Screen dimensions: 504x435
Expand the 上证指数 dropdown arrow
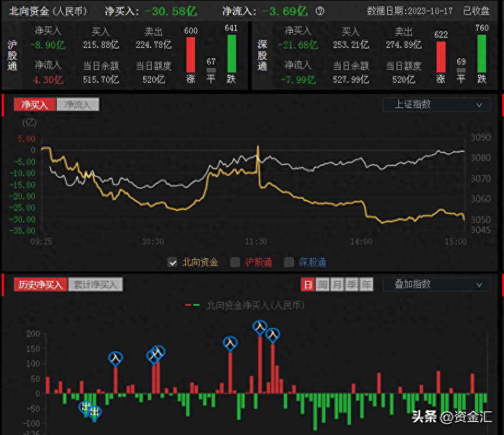point(479,105)
